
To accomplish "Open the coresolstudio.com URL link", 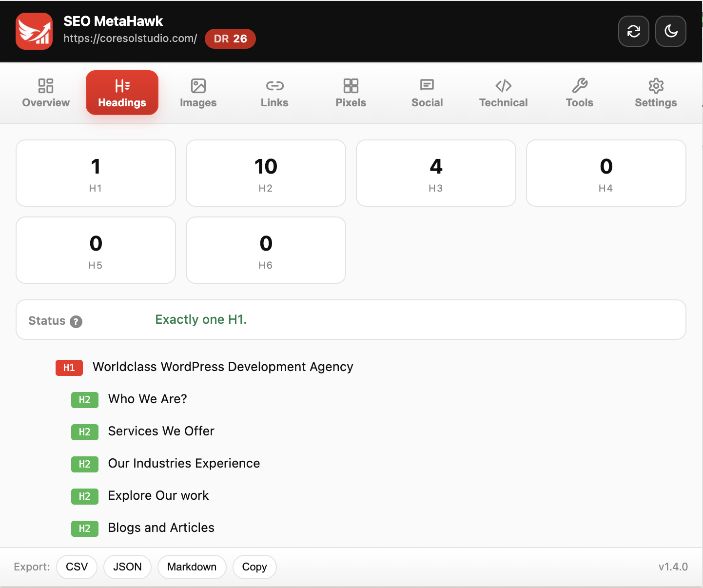I will pyautogui.click(x=130, y=39).
